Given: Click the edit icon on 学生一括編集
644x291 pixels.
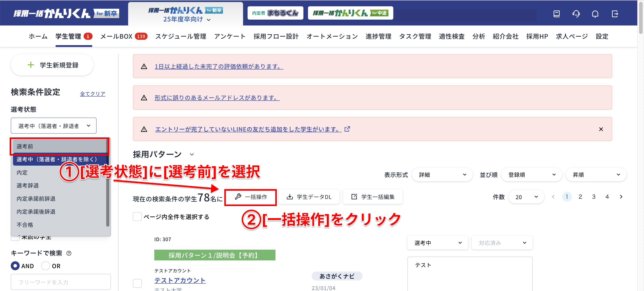Looking at the screenshot, I should click(x=354, y=197).
